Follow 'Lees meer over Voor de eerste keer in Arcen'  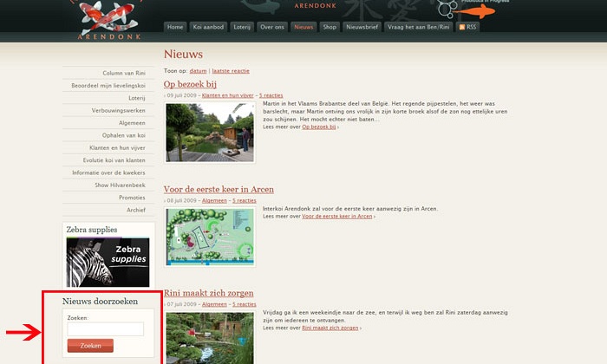337,217
